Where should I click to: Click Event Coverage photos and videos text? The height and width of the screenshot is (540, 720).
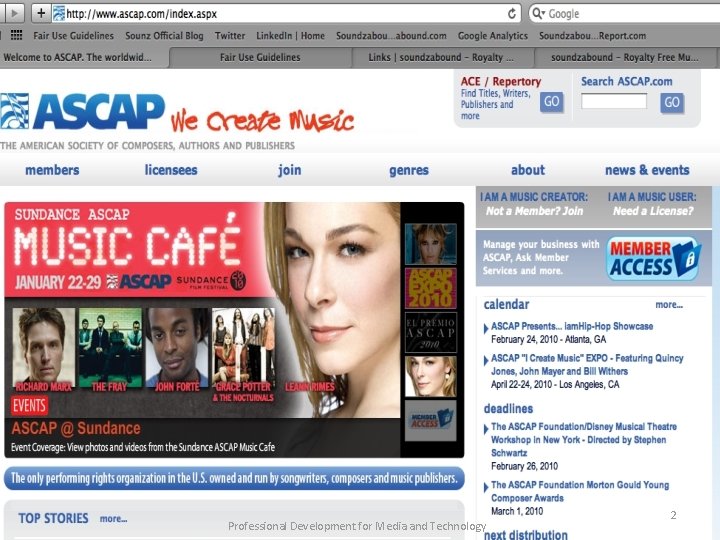(143, 447)
